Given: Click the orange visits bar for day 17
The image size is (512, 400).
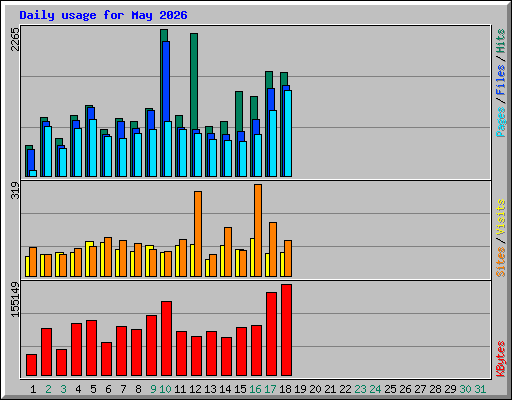Looking at the screenshot, I should (273, 249).
